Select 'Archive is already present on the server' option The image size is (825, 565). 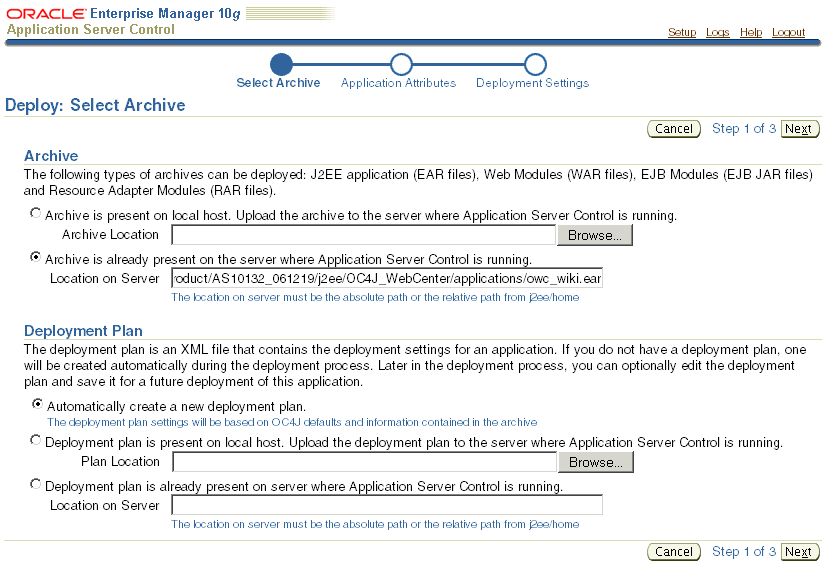coord(35,257)
